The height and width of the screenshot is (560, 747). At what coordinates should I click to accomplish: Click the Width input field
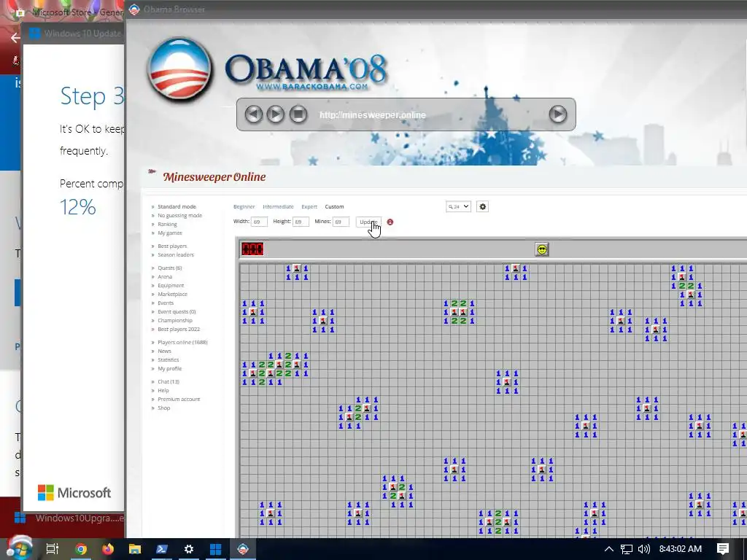(259, 222)
